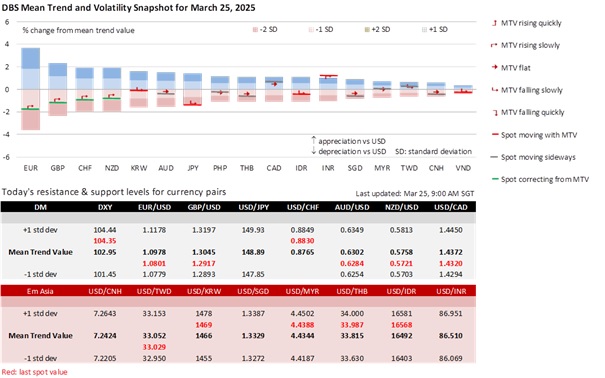
Task: Click the USD/KRW spot value 1469
Action: (x=203, y=325)
